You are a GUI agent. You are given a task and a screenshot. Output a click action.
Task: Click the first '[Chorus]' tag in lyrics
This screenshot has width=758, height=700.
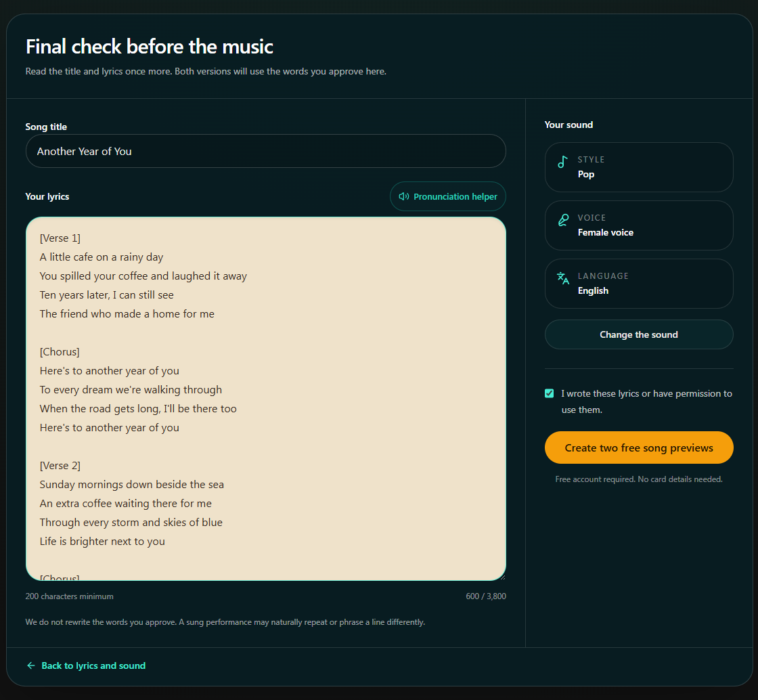click(60, 352)
